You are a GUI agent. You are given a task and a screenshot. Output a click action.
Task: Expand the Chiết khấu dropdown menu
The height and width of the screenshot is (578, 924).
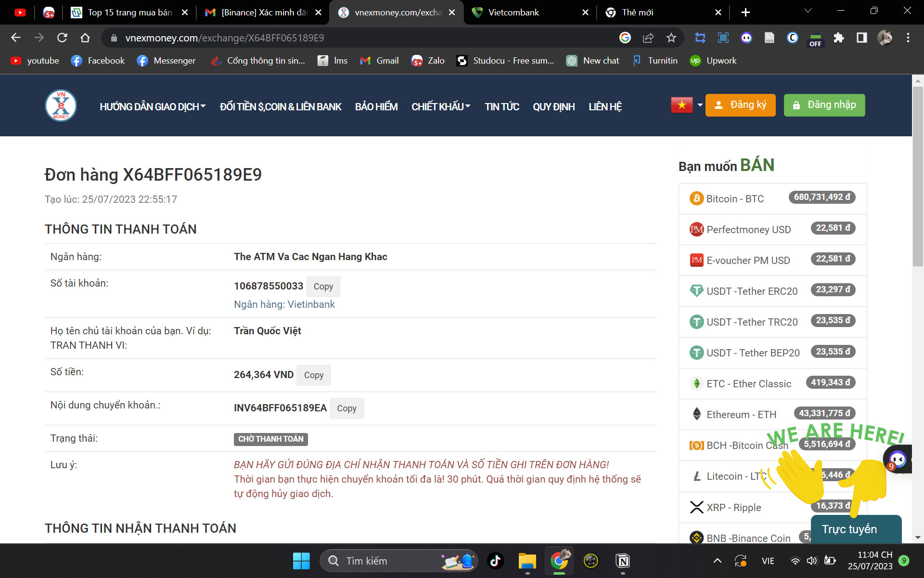[x=440, y=106]
